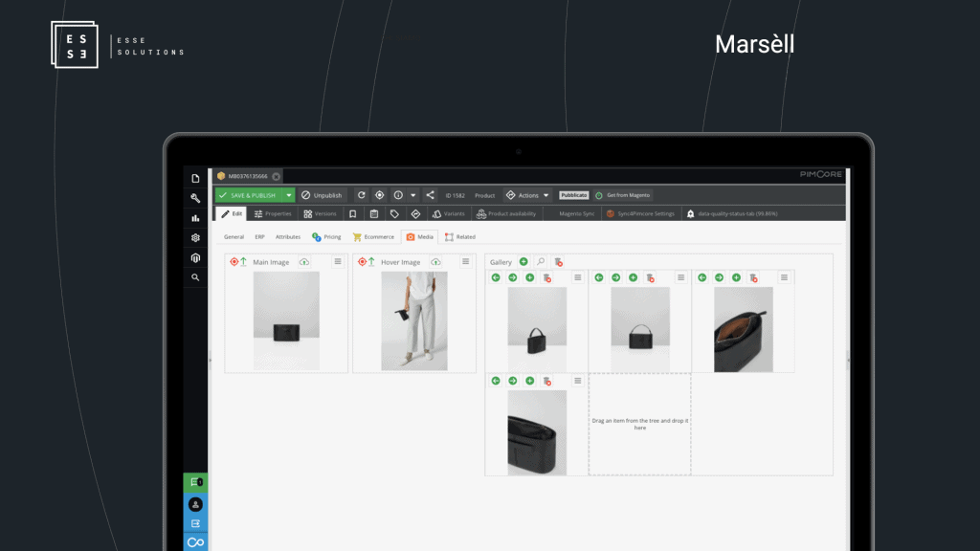The width and height of the screenshot is (980, 551).
Task: Add item after the fourth gallery image
Action: (x=530, y=381)
